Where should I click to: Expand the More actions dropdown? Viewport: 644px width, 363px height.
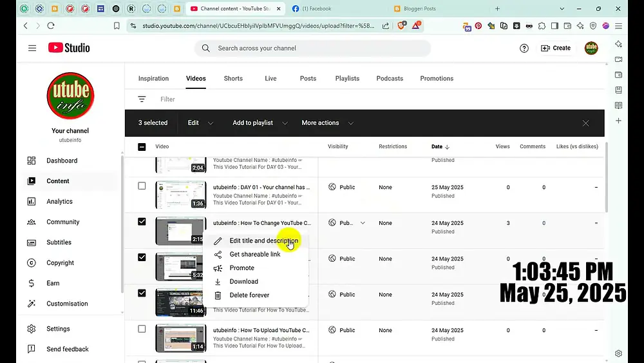[327, 123]
